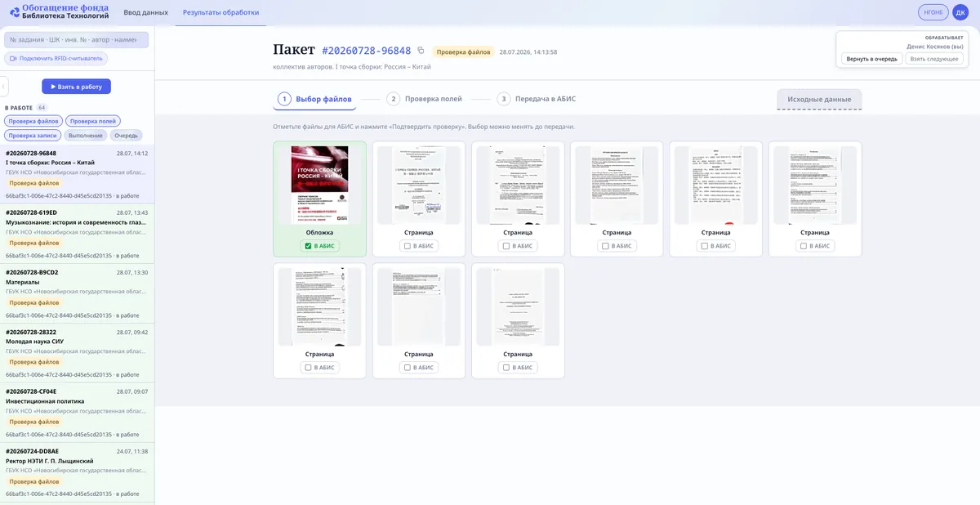The height and width of the screenshot is (505, 980).
Task: Filter the list by the Выполнение chip
Action: 86,136
